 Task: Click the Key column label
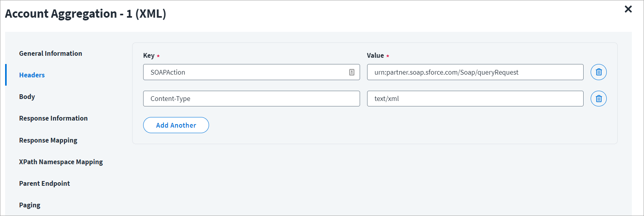click(149, 55)
